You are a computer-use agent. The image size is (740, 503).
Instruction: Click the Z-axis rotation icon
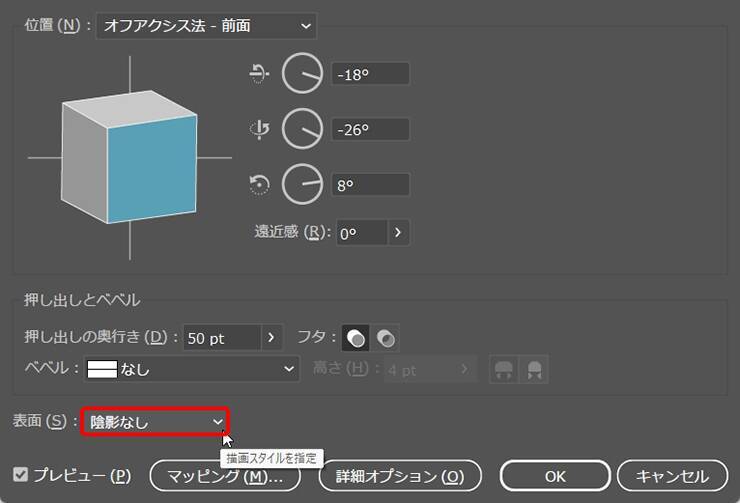click(x=259, y=184)
